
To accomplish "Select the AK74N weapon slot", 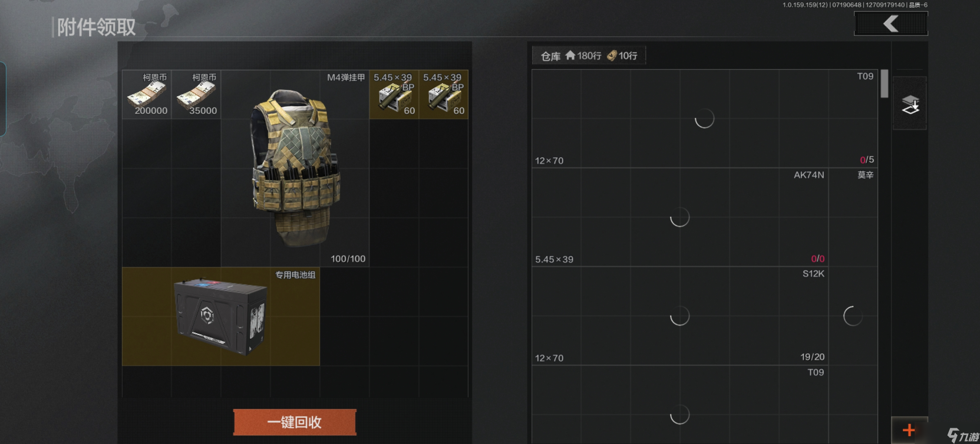I will coord(680,217).
